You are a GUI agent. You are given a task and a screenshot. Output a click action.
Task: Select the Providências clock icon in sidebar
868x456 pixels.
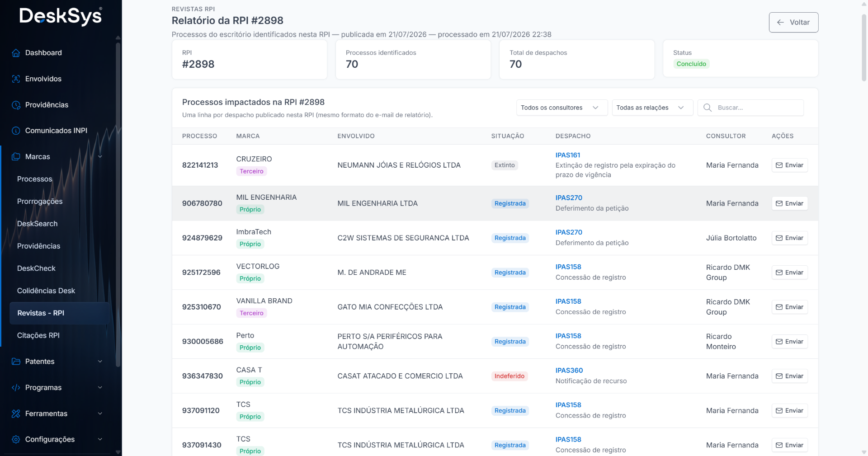point(16,105)
